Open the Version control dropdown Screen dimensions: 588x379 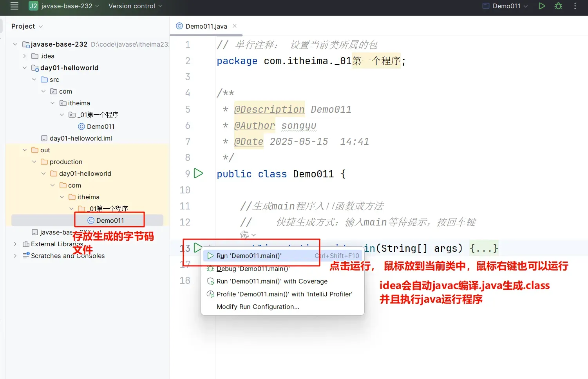pos(135,6)
